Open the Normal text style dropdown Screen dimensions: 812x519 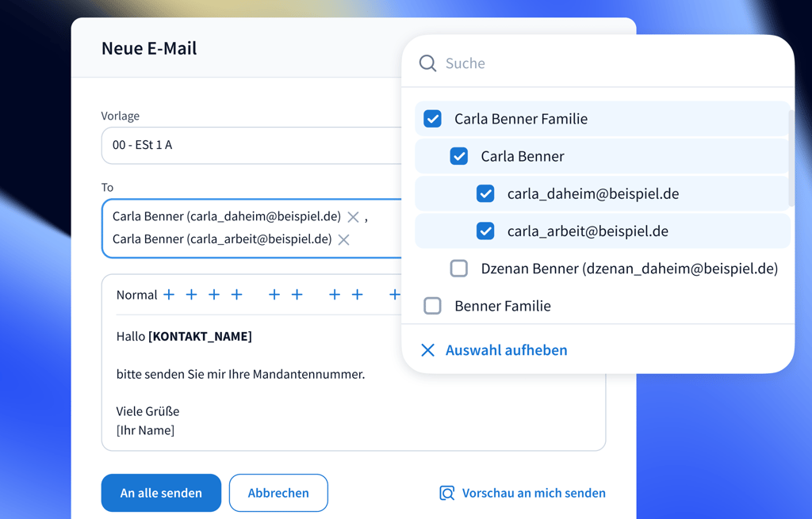[x=136, y=295]
